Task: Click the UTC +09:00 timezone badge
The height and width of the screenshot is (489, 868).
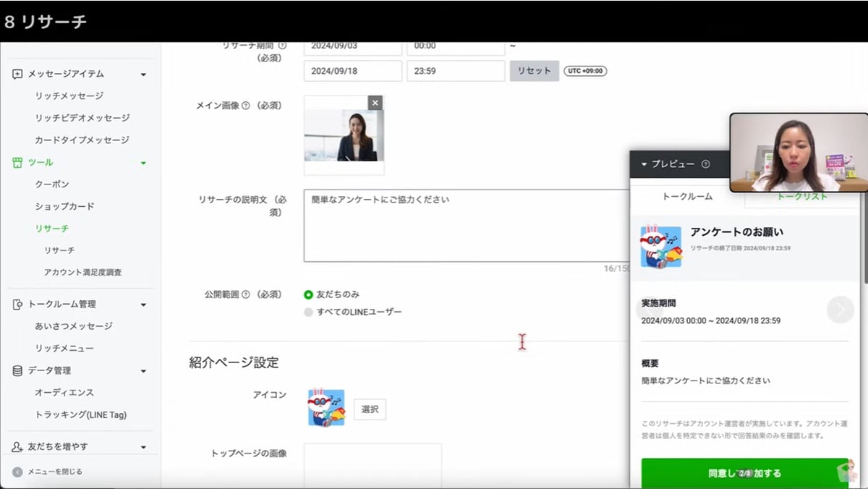Action: point(585,71)
